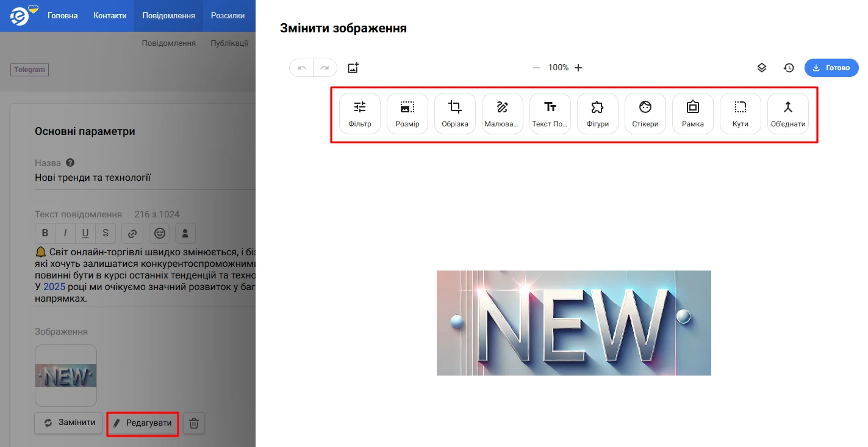Viewport: 868px width, 447px height.
Task: Click the Редагувати button
Action: [143, 423]
